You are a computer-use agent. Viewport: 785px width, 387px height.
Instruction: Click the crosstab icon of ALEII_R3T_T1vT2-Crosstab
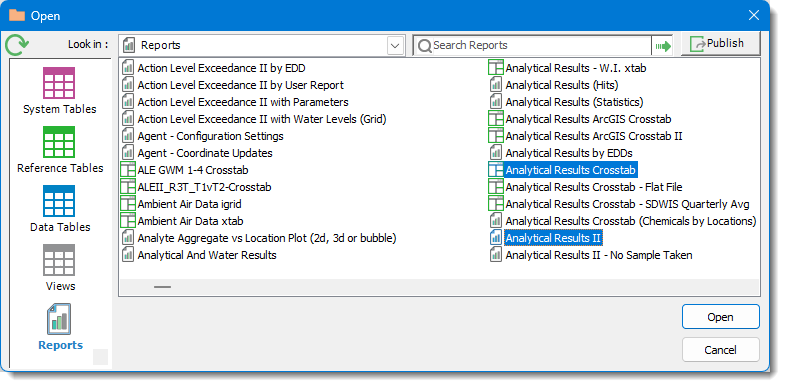tap(128, 187)
